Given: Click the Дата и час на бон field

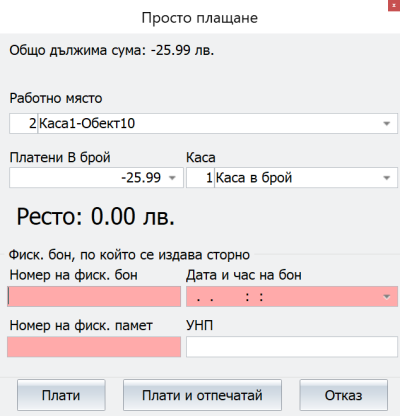Looking at the screenshot, I should pos(292,297).
